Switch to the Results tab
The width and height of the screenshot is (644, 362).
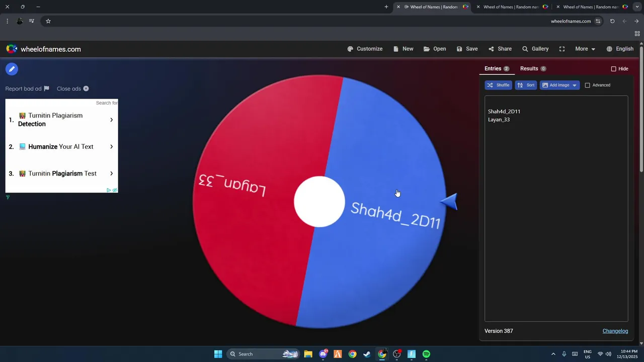click(533, 68)
